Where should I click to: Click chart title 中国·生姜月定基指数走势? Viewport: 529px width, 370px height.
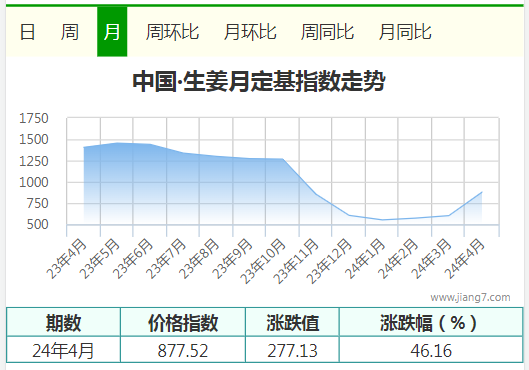coord(259,81)
